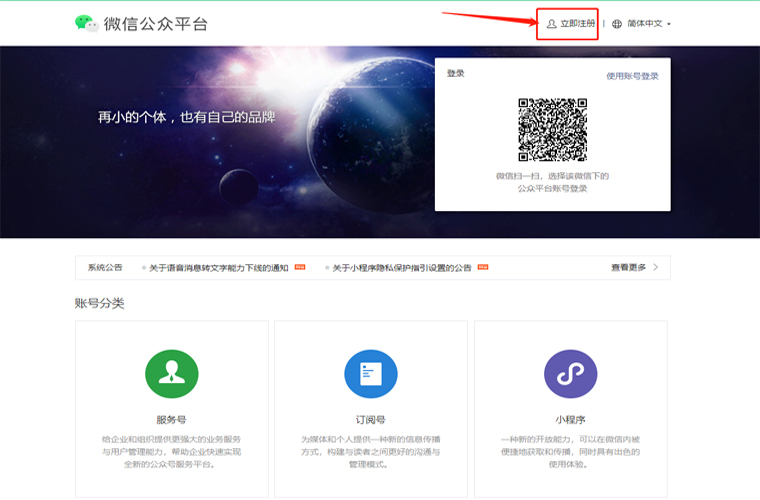Click the login QR code
Image resolution: width=760 pixels, height=500 pixels.
[553, 130]
